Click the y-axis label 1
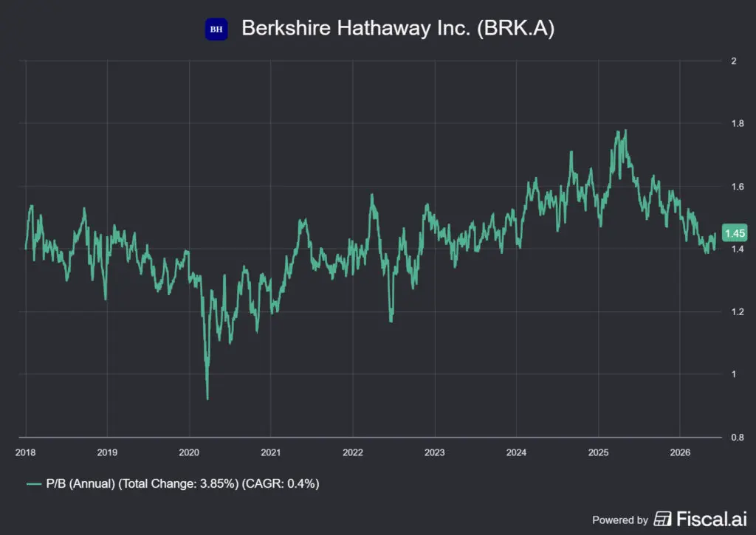 click(734, 374)
